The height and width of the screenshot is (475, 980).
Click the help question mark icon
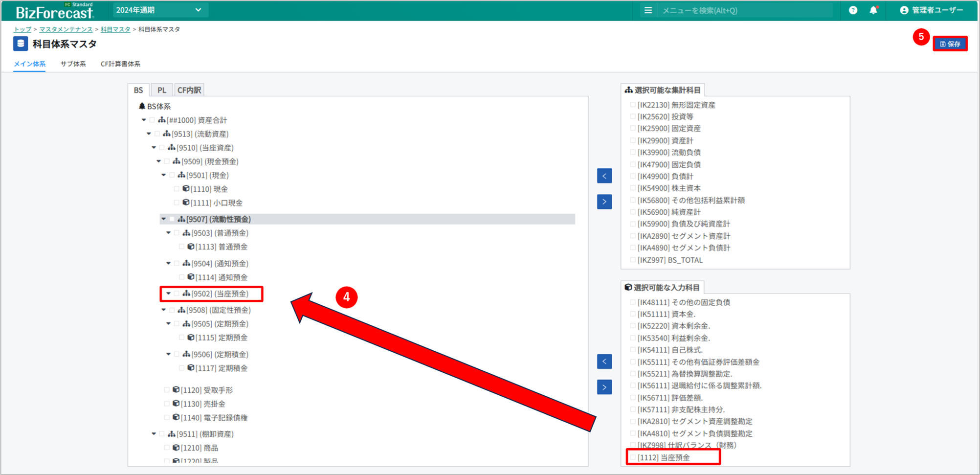(853, 10)
